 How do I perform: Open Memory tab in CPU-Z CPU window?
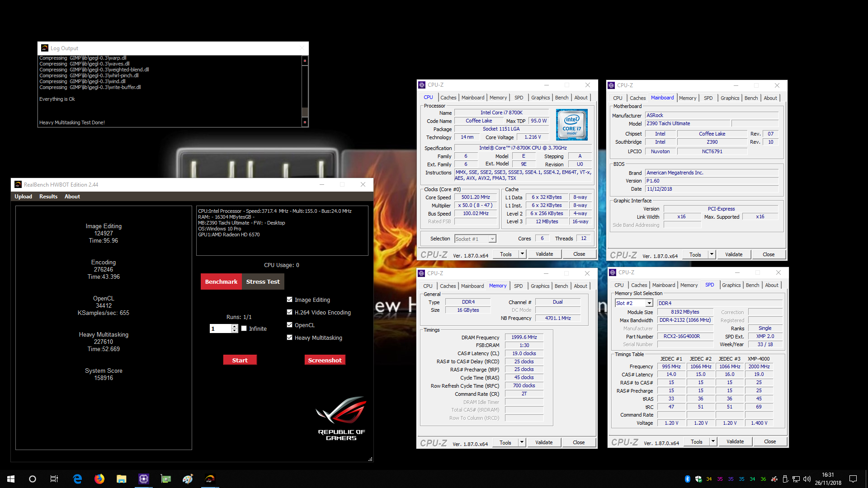(x=498, y=98)
